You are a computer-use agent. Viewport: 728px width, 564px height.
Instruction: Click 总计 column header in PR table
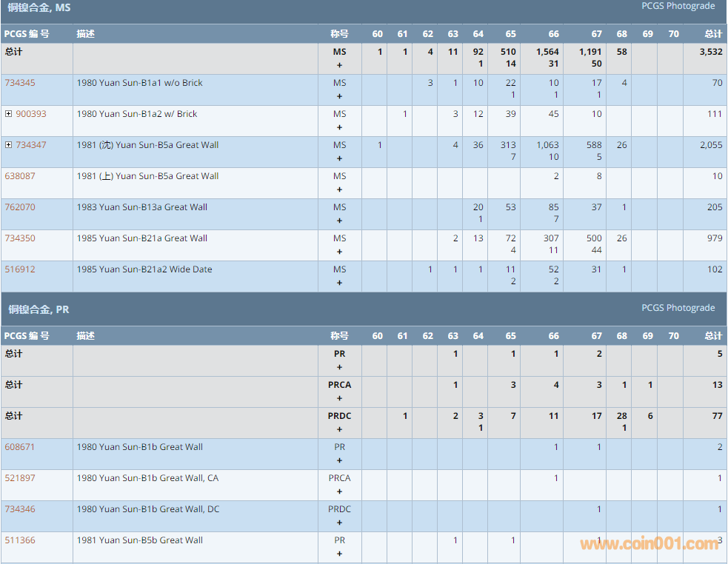click(712, 336)
